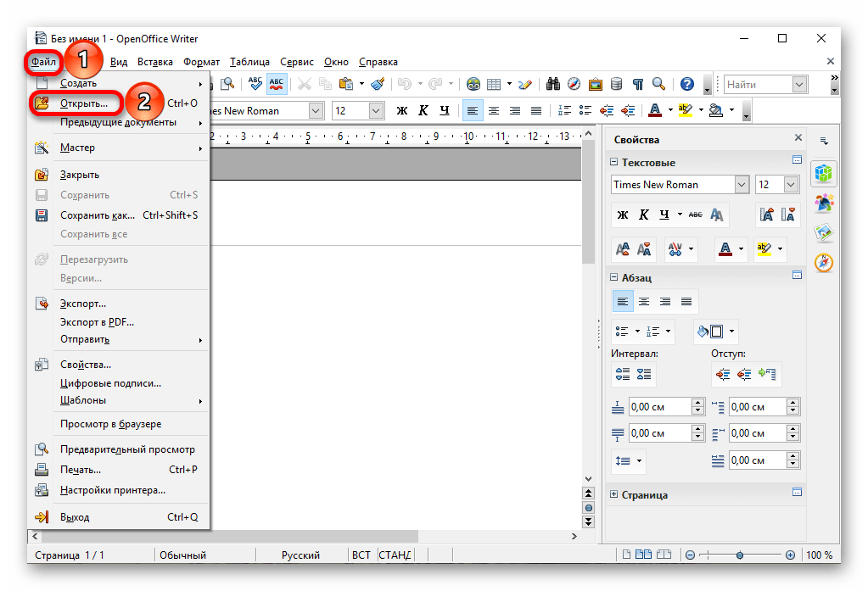868x591 pixels.
Task: Expand the Страница section in sidebar
Action: click(614, 495)
